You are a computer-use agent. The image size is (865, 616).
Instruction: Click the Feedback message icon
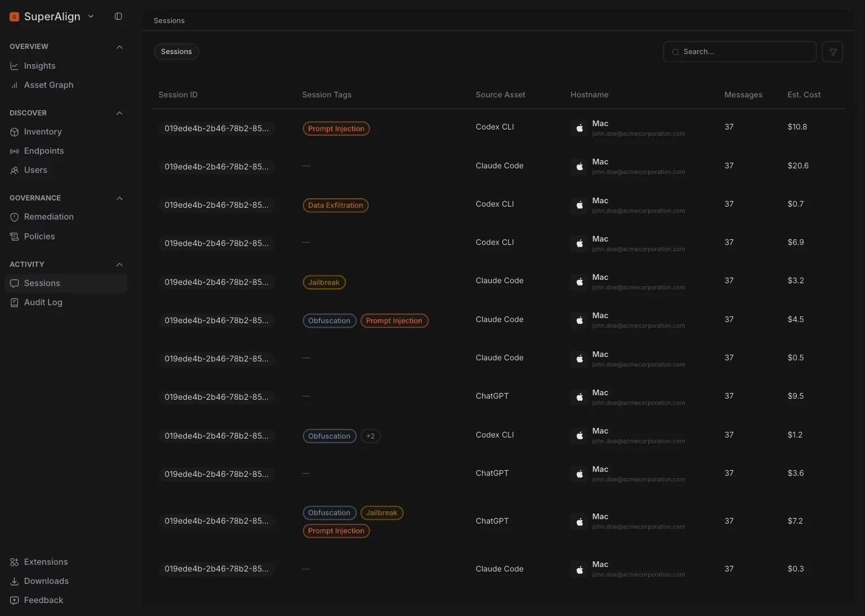(x=15, y=600)
